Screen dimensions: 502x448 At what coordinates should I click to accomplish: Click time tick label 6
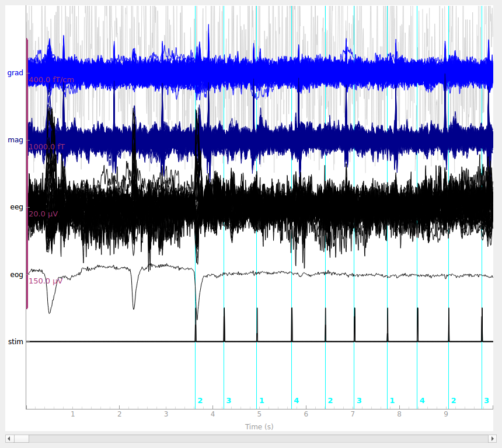[306, 414]
